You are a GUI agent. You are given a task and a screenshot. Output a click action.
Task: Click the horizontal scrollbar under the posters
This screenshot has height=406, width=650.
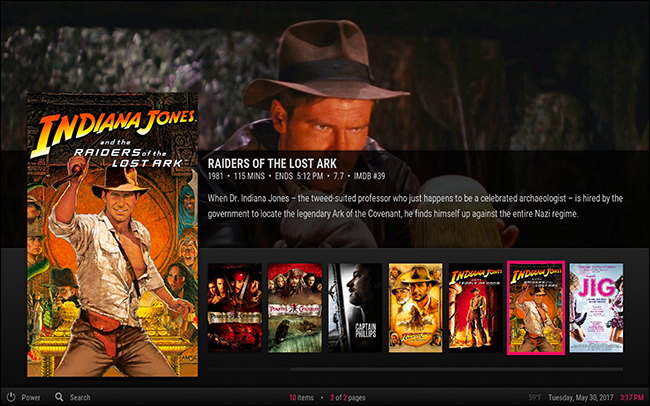coord(415,369)
